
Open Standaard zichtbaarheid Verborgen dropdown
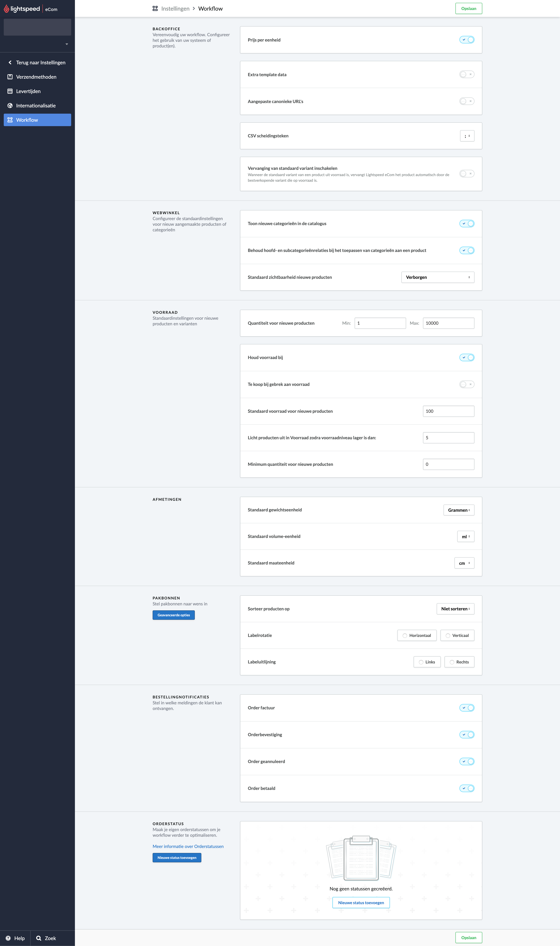[438, 277]
